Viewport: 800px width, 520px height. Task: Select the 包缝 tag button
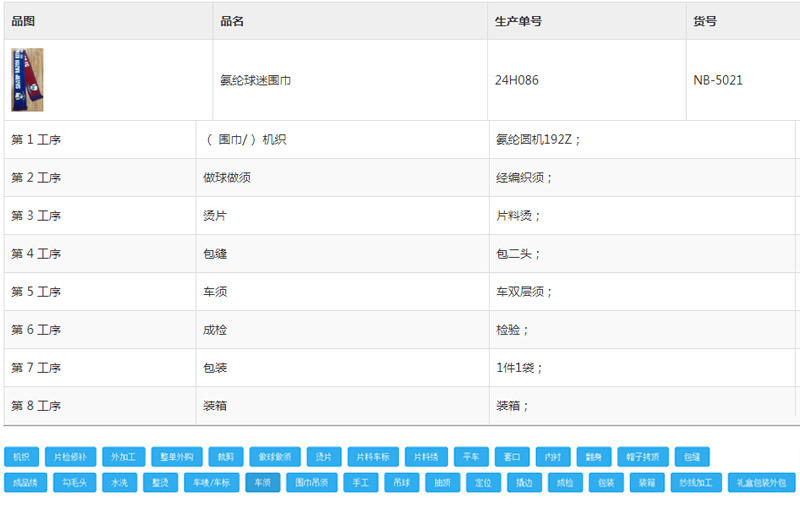[691, 457]
